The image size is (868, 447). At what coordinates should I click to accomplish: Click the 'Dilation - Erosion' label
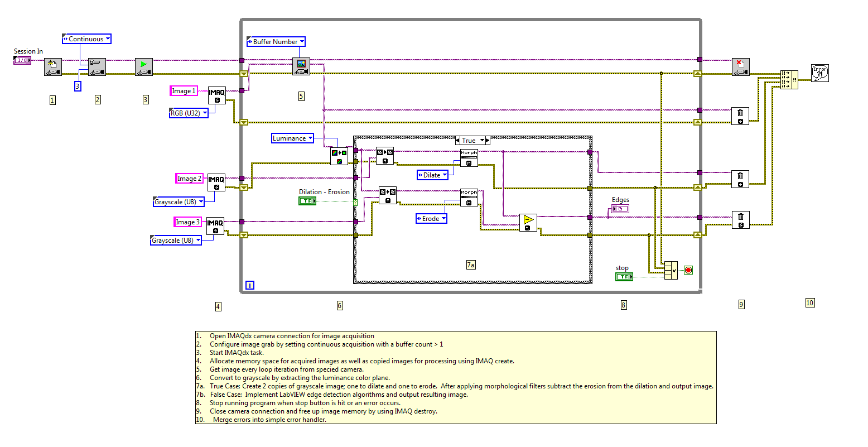click(324, 192)
